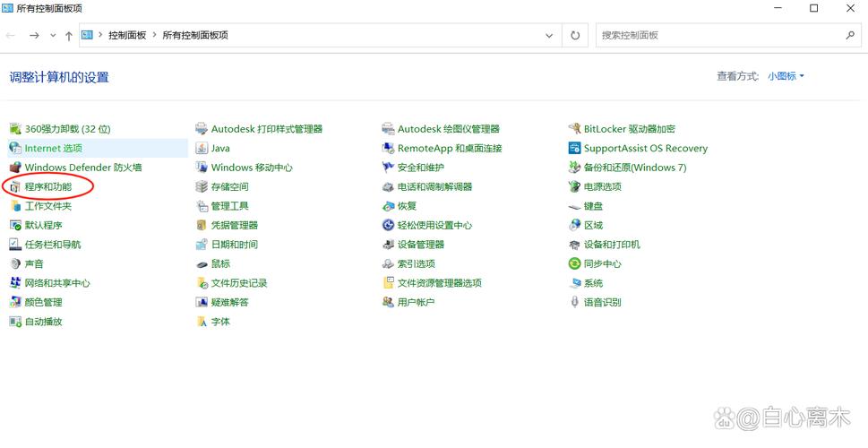Open the 恢复 recovery icon

388,206
